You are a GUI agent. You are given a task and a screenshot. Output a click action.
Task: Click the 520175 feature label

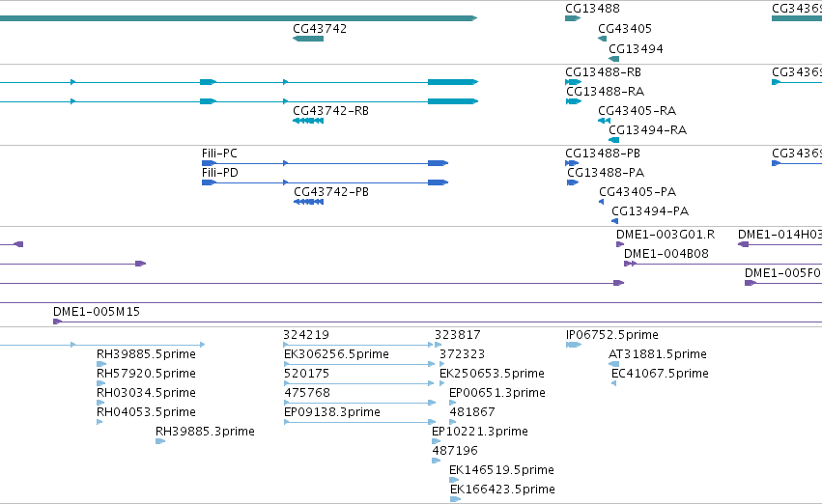[x=306, y=374]
